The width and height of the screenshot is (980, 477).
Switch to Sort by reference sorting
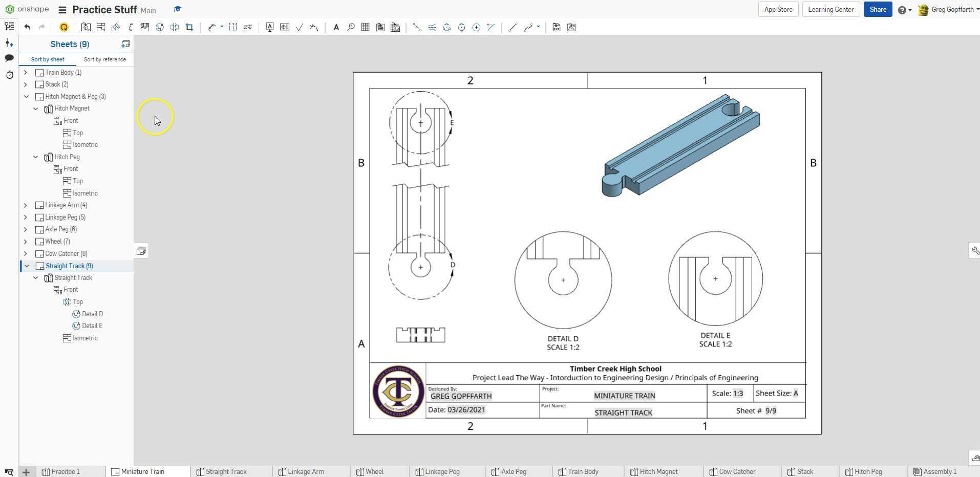(105, 59)
